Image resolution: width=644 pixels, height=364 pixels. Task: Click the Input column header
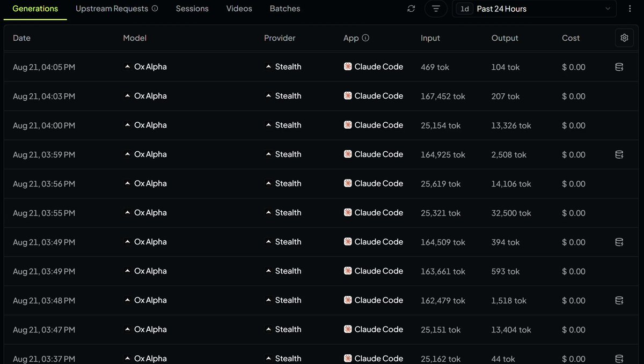point(430,38)
